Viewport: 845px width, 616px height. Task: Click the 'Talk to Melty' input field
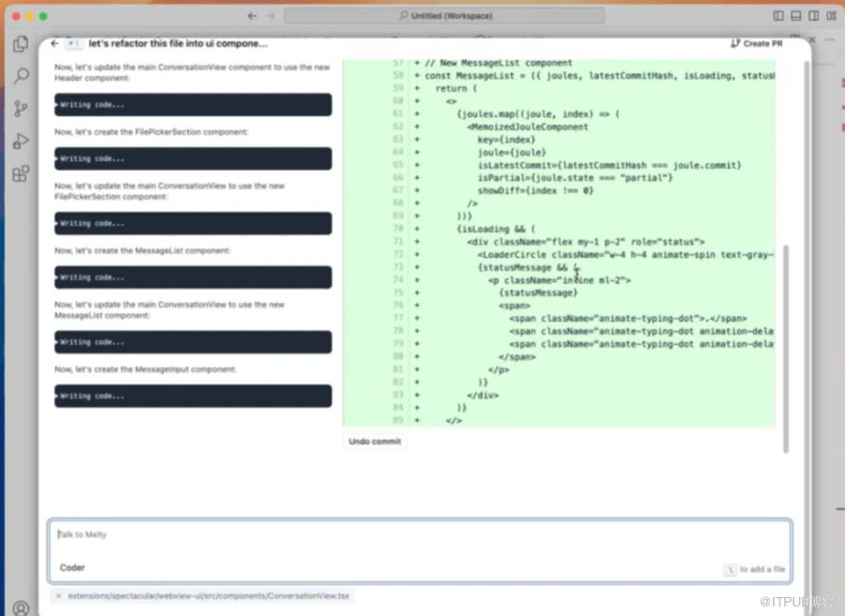click(x=418, y=535)
